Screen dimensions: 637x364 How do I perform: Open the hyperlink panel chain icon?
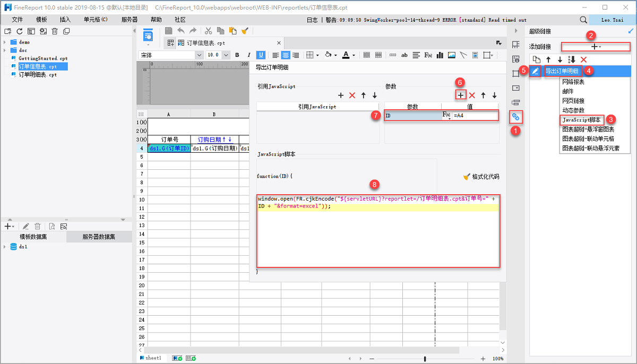click(x=515, y=116)
